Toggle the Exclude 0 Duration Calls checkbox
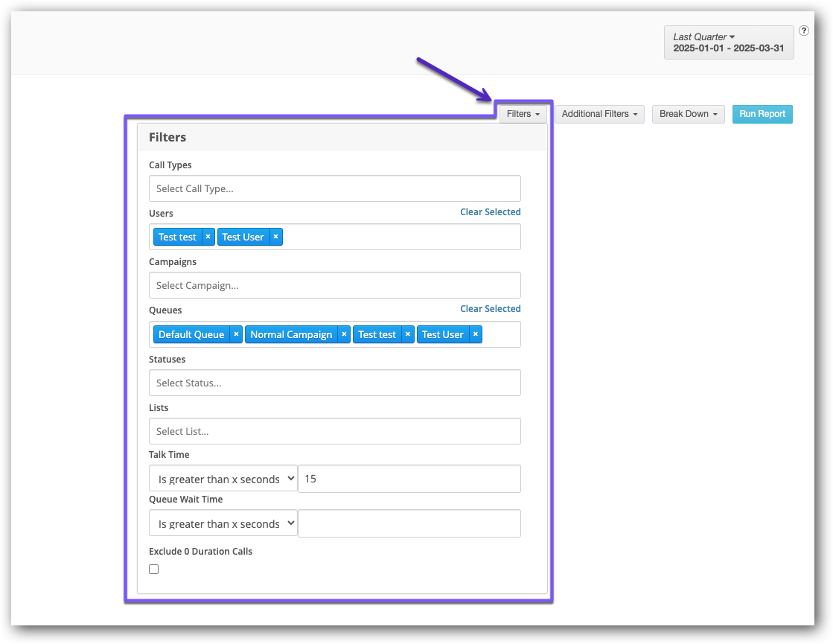Viewport: 833px width, 644px height. [x=153, y=569]
